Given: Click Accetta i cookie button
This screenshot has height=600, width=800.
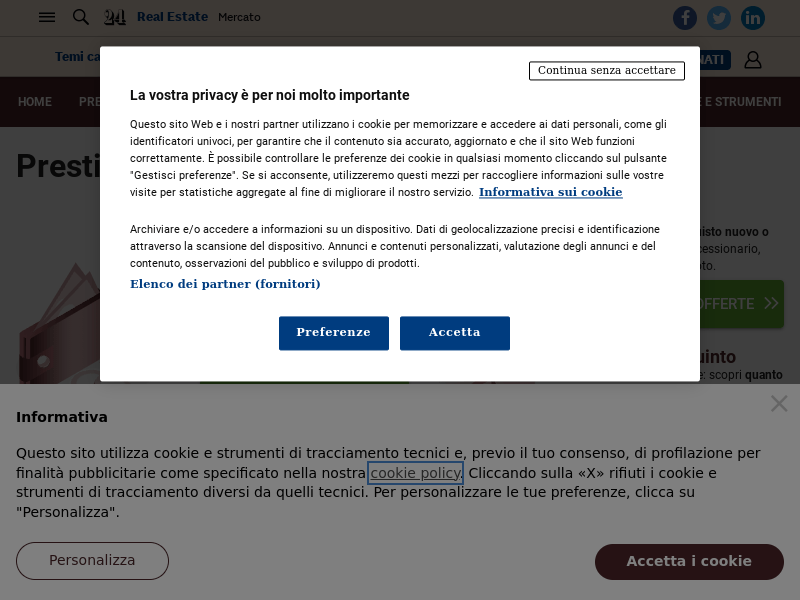Looking at the screenshot, I should [689, 561].
